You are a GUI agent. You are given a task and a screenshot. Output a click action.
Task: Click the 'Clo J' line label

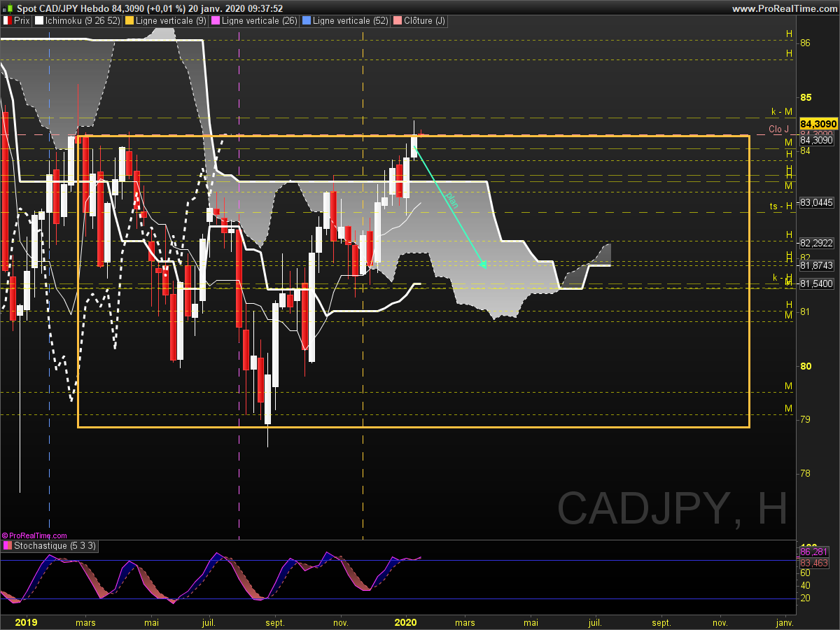tap(778, 129)
